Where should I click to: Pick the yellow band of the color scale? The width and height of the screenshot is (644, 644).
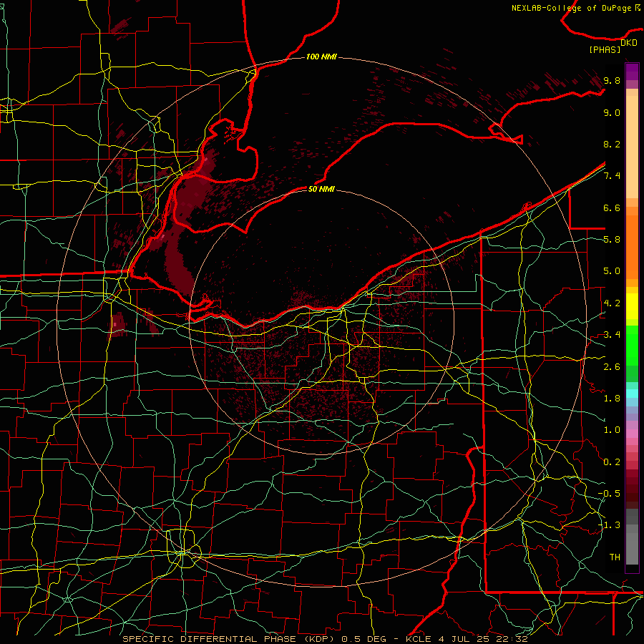(x=632, y=306)
